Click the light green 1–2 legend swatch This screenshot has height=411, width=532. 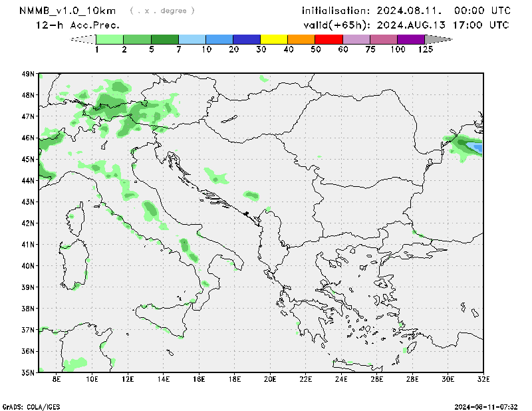click(x=110, y=39)
